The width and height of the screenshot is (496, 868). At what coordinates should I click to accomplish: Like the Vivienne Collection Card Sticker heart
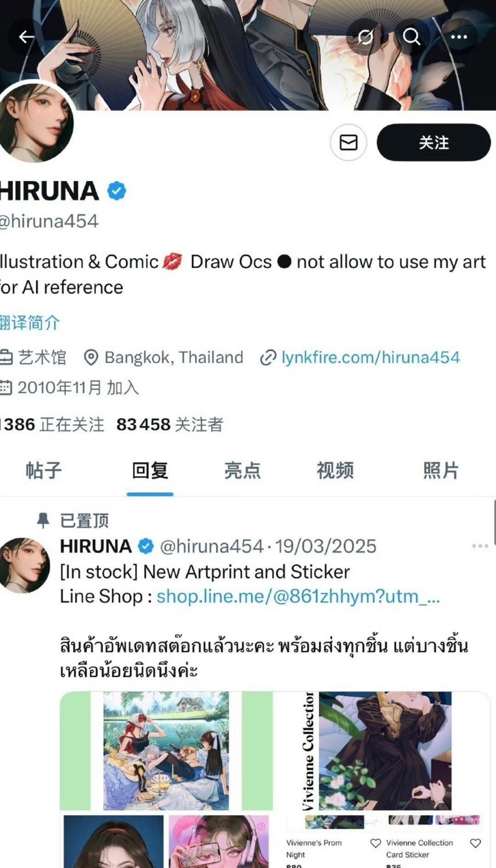tap(476, 843)
